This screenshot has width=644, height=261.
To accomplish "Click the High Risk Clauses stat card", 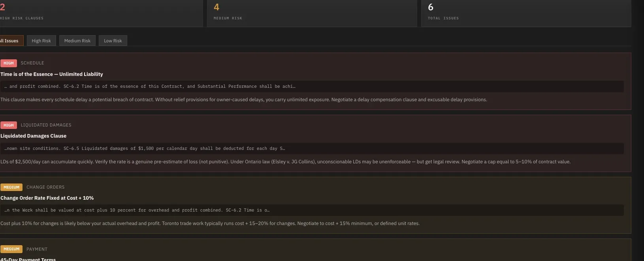I will (101, 13).
